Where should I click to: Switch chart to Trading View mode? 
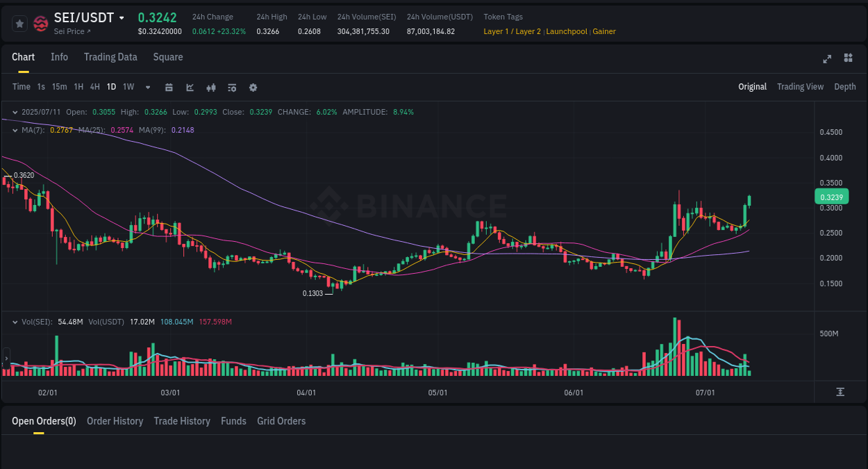pos(800,86)
